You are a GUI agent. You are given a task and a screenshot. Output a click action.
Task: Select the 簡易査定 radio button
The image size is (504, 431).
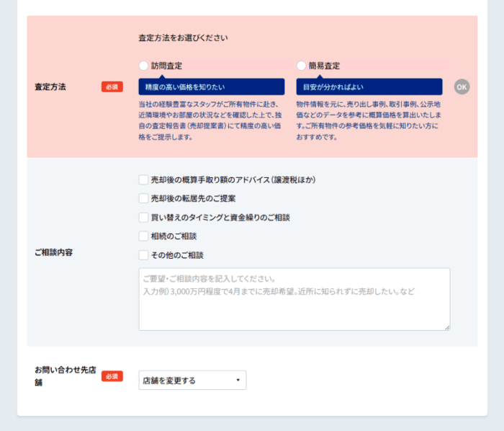pos(301,66)
